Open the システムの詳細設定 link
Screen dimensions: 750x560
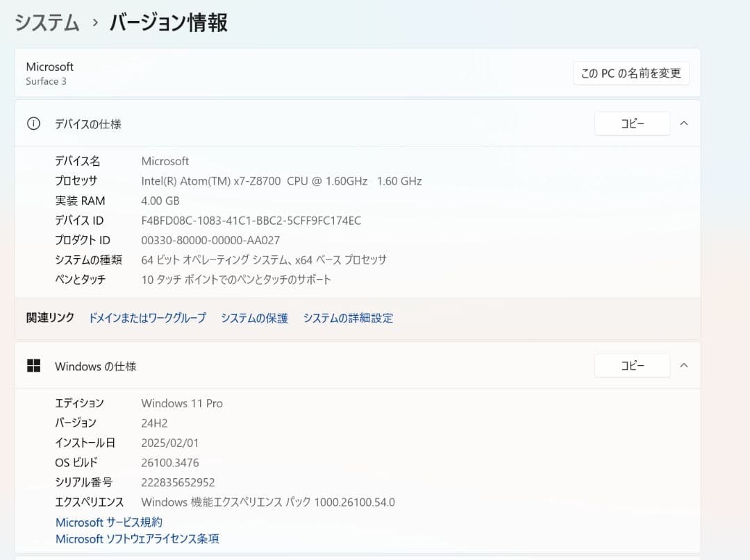click(348, 318)
